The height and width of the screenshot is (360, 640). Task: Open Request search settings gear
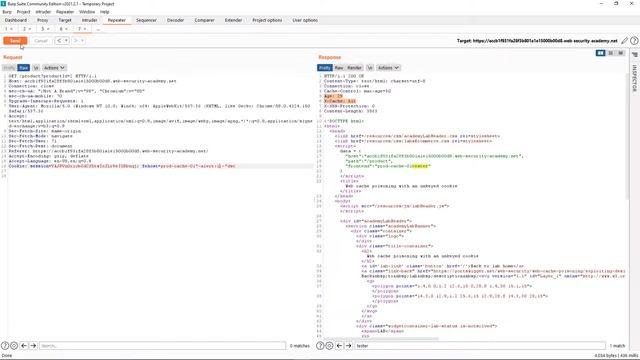[14, 346]
